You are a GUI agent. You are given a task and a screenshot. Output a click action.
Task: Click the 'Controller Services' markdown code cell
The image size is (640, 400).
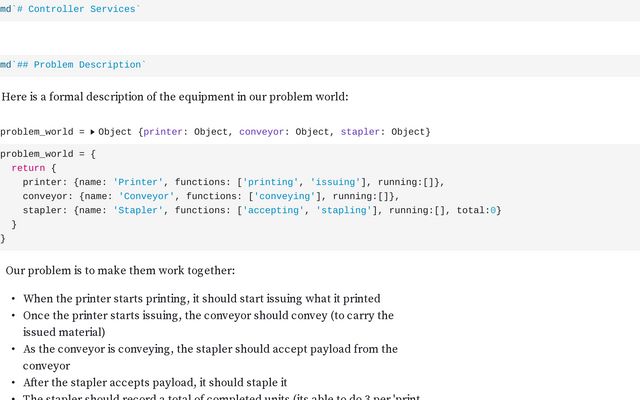[72, 9]
